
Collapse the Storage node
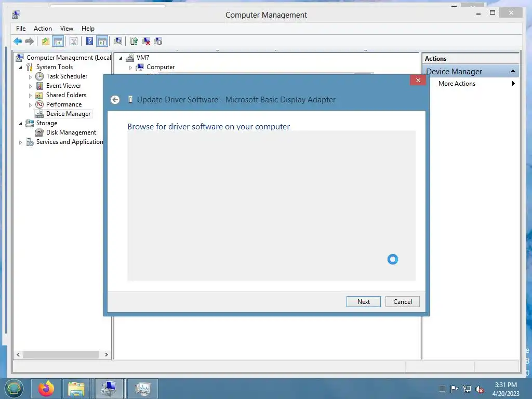(x=20, y=124)
